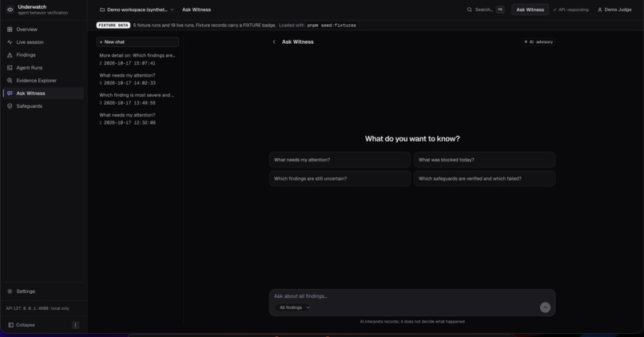Choose 'Which findings are still uncertain?' suggestion
The height and width of the screenshot is (337, 644).
340,179
